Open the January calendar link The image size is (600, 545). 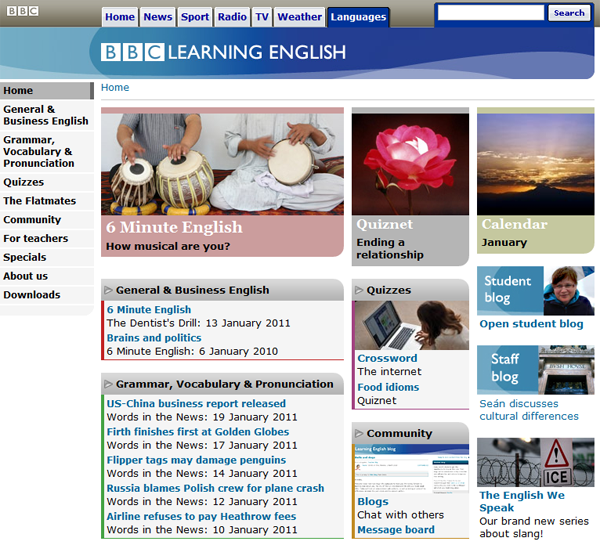[x=504, y=243]
